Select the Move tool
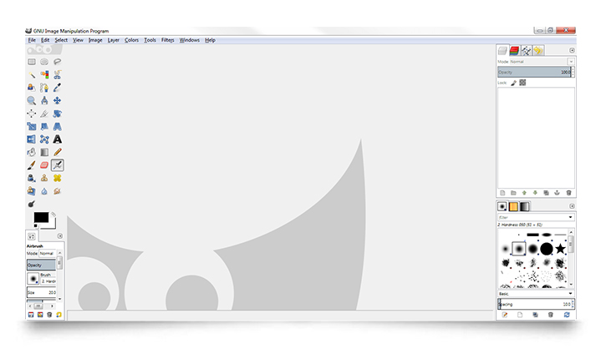The width and height of the screenshot is (606, 364). click(57, 101)
